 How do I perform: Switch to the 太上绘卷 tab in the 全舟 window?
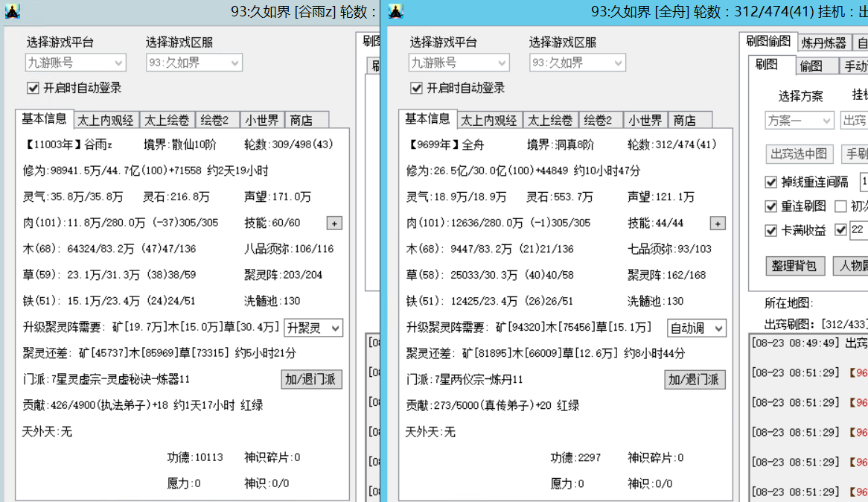[x=550, y=120]
